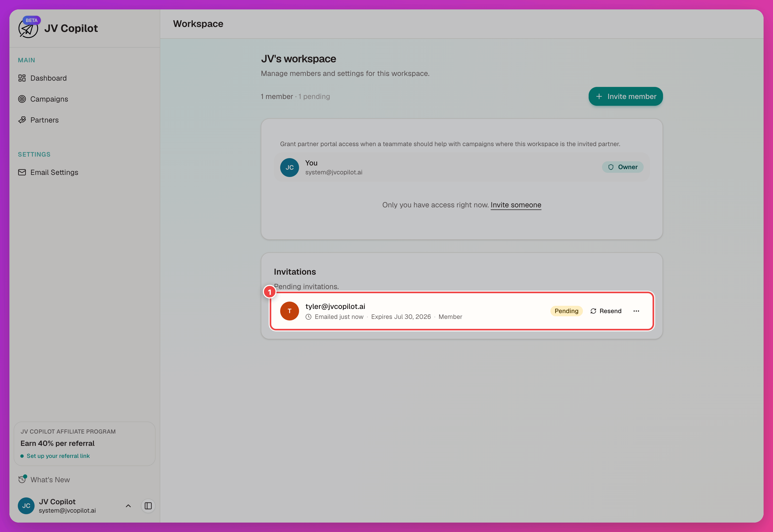Open the Partners section
773x532 pixels.
pos(44,120)
